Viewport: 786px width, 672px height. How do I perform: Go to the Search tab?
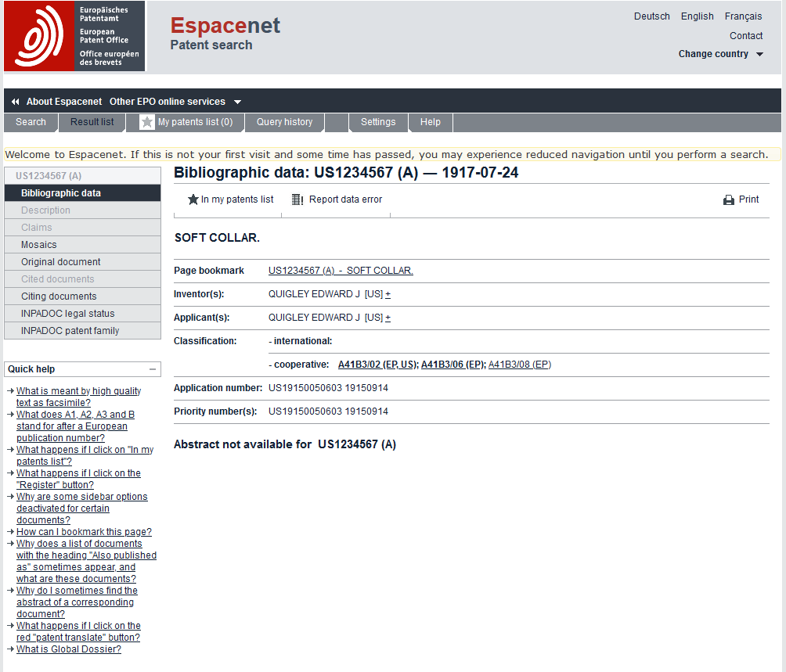31,122
